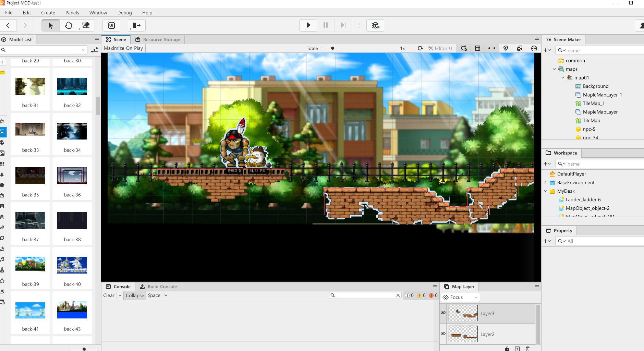Open the Debug menu
Image resolution: width=644 pixels, height=351 pixels.
pyautogui.click(x=124, y=13)
